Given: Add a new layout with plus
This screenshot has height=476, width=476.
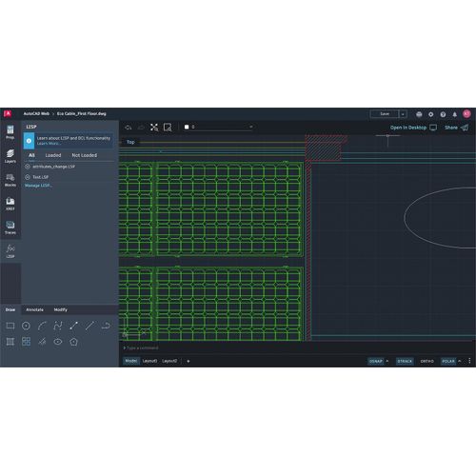Looking at the screenshot, I should 188,361.
